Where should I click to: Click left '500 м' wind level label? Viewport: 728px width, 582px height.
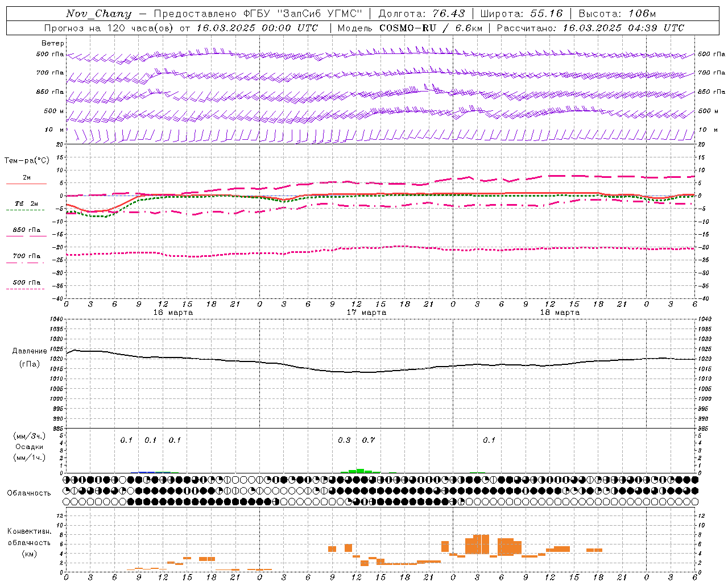tap(54, 111)
